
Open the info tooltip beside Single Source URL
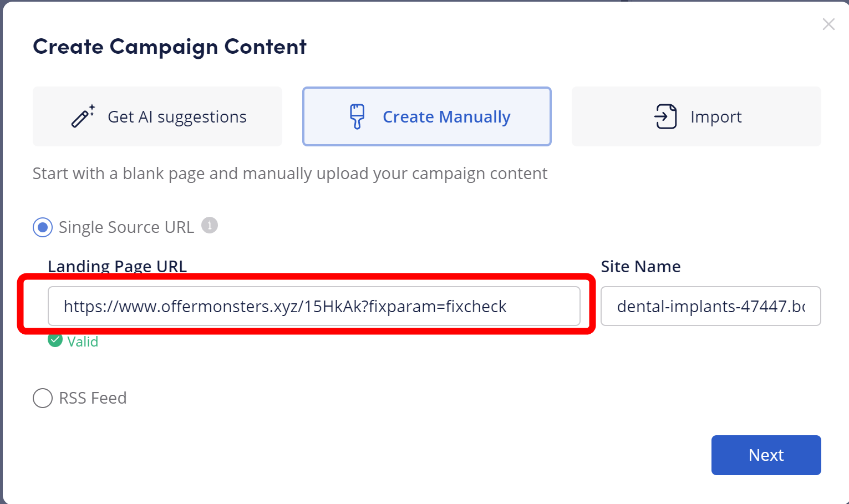coord(209,226)
